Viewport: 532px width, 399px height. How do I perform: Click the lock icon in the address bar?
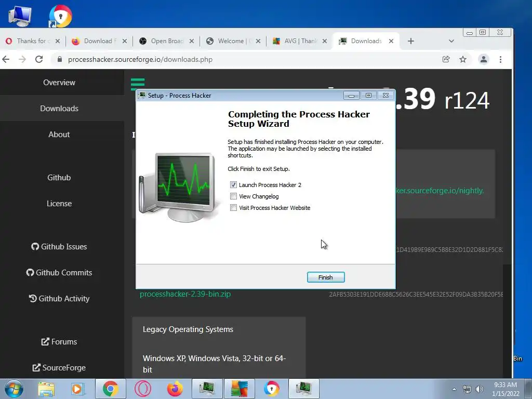60,59
